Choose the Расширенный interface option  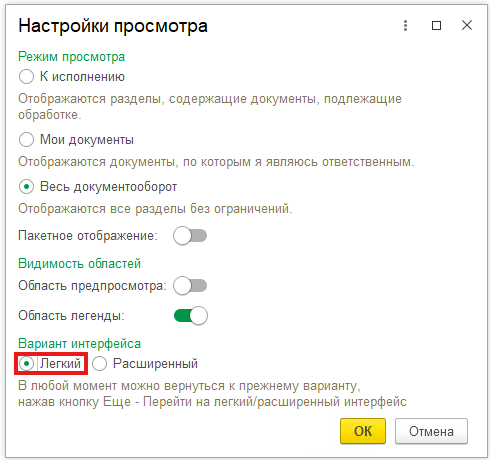pos(99,363)
